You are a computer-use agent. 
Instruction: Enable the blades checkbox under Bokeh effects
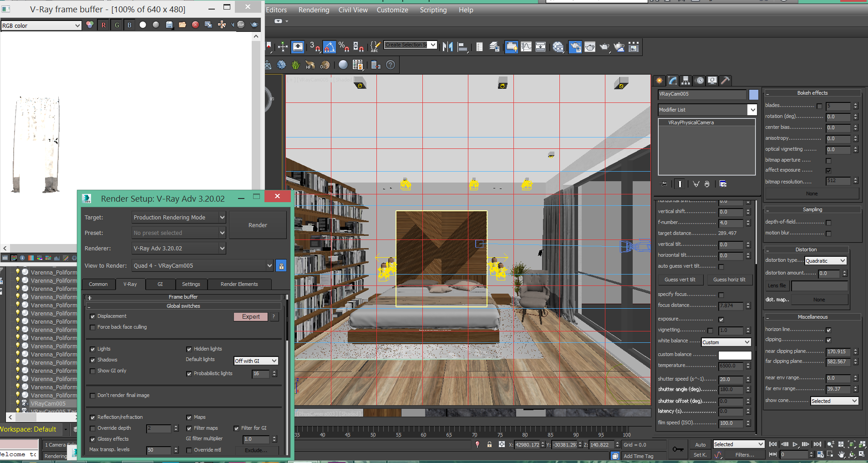(819, 106)
